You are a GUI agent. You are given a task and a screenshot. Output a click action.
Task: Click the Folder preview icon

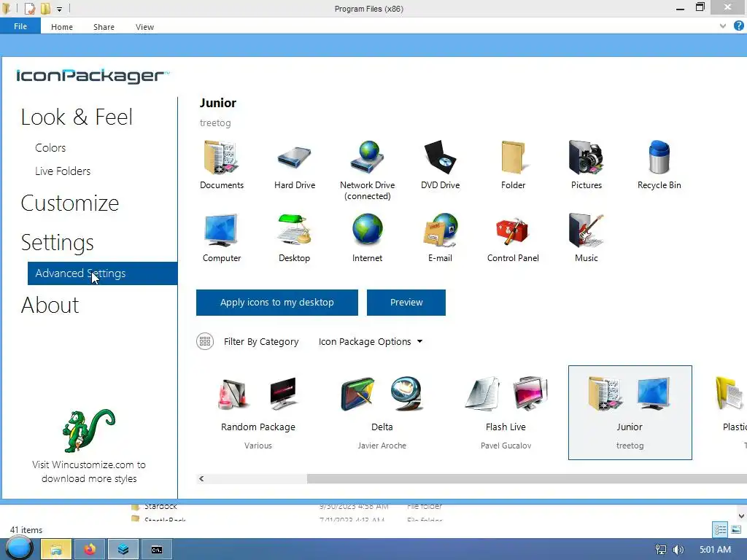pos(513,157)
